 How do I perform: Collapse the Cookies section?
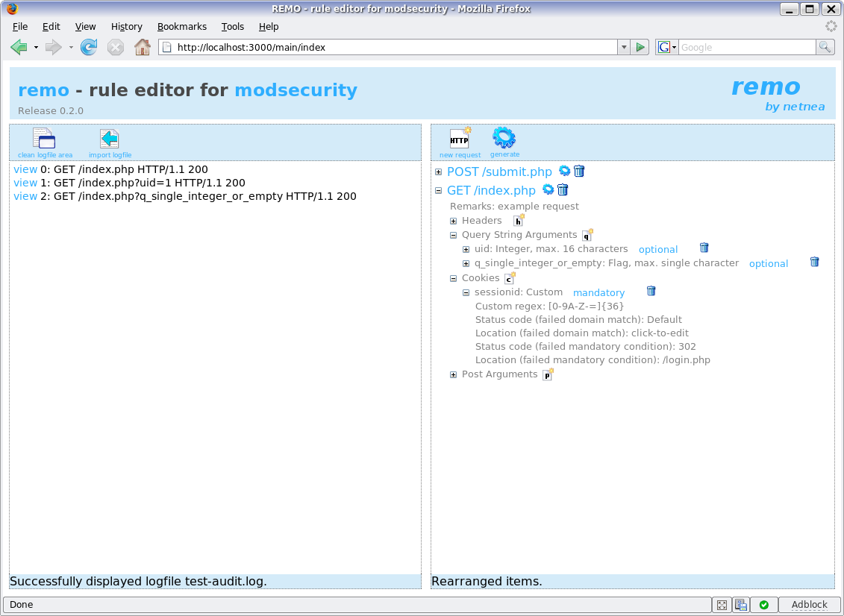click(x=454, y=279)
